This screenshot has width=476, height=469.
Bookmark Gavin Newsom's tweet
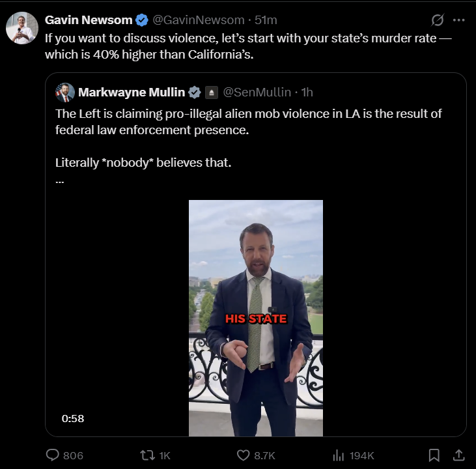click(x=434, y=455)
